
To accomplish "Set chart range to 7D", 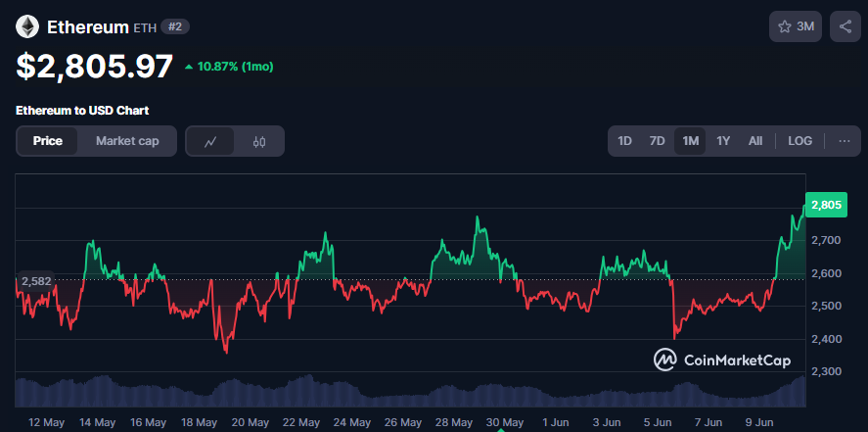I will [x=657, y=141].
